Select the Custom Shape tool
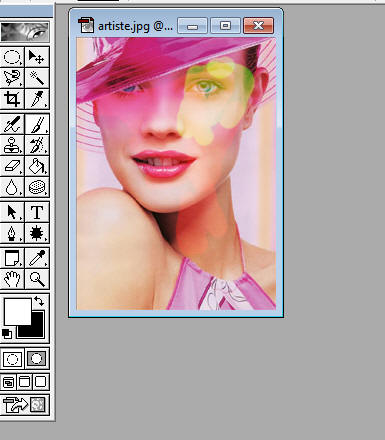Screen dimensions: 385x440 pos(37,233)
